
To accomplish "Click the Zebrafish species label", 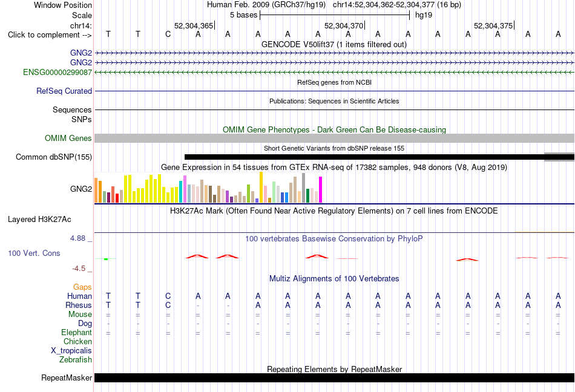I will coord(76,360).
